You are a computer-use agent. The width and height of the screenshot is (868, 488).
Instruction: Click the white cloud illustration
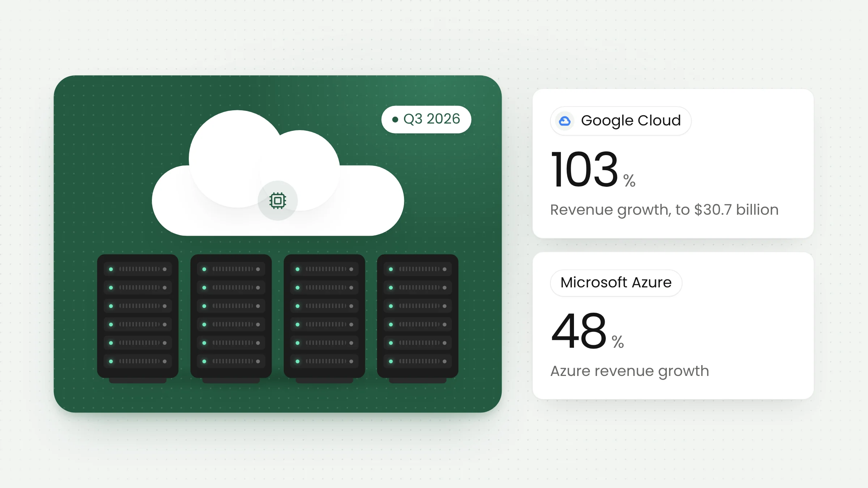(x=278, y=173)
